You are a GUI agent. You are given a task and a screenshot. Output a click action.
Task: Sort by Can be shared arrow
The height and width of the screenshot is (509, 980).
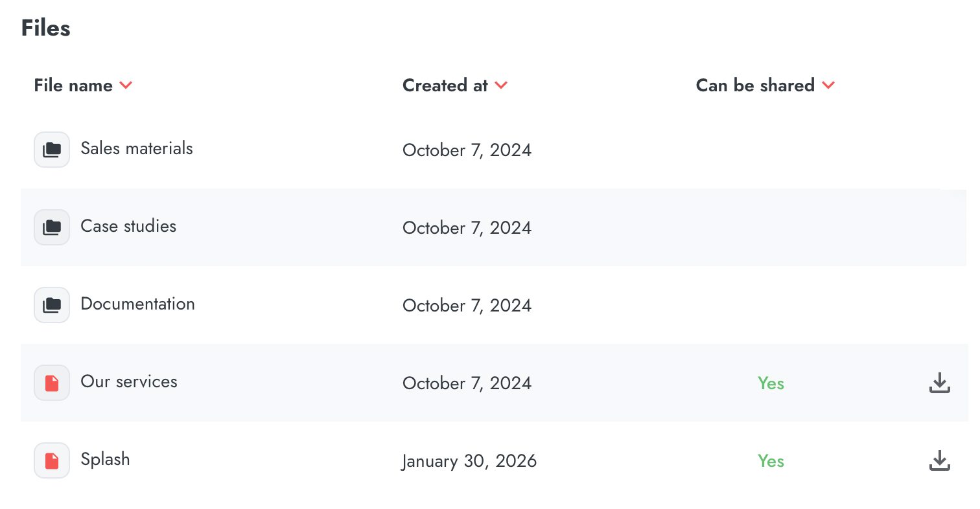click(x=828, y=85)
